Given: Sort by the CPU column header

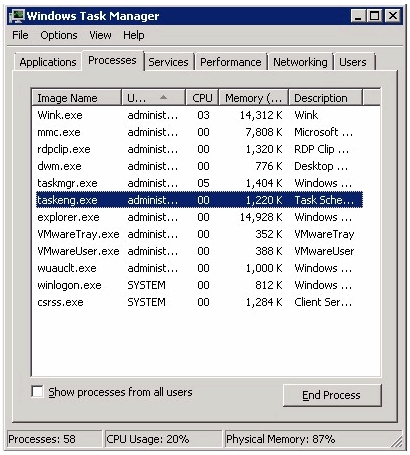Looking at the screenshot, I should coord(202,98).
